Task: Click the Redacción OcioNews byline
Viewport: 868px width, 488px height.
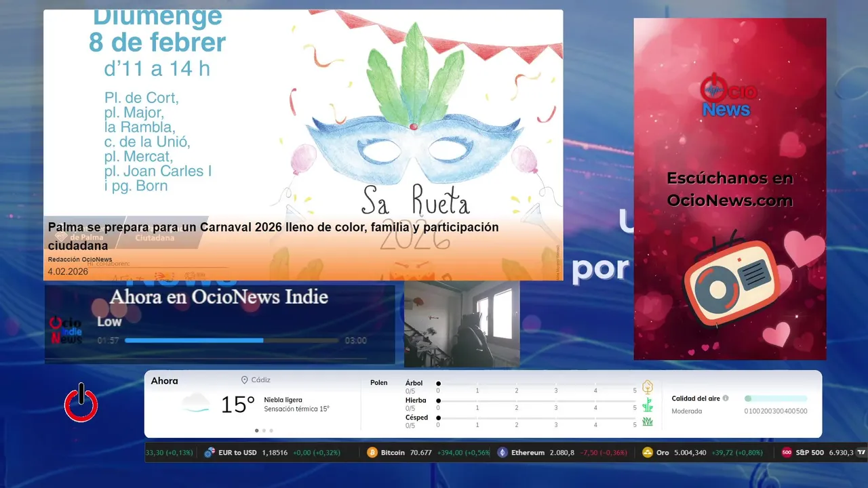Action: point(80,260)
